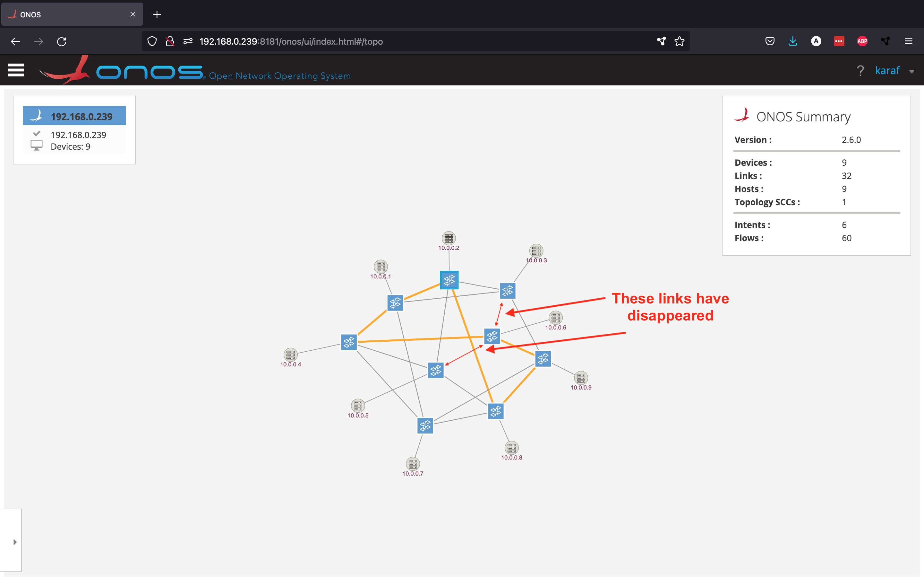Open the ONOS help question mark
This screenshot has width=924, height=578.
(x=860, y=71)
